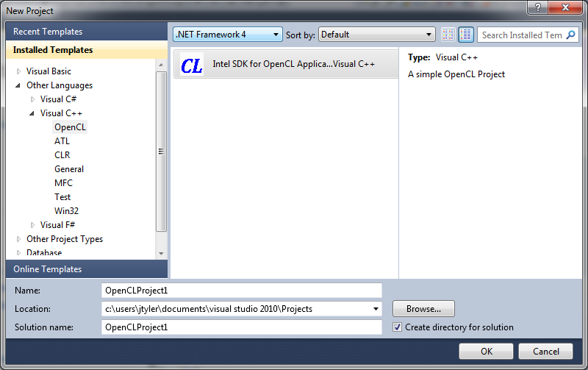
Task: Select the CLR template category
Action: point(62,155)
